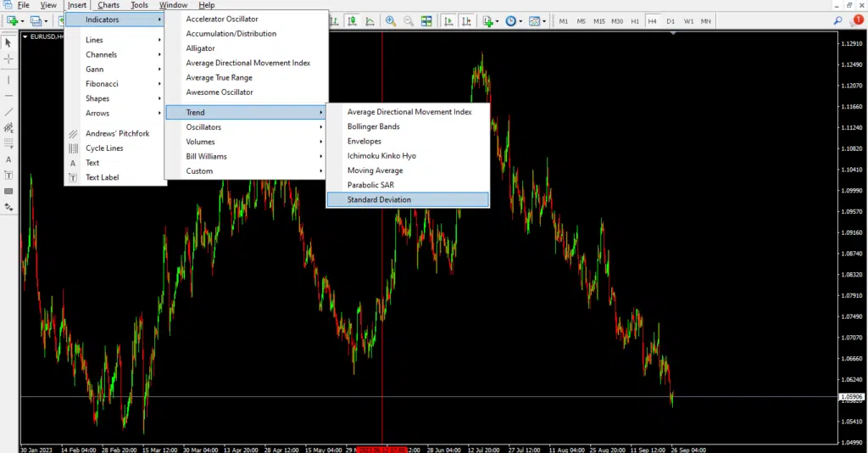Image resolution: width=868 pixels, height=453 pixels.
Task: Select the trendline drawing tool
Action: (x=8, y=112)
